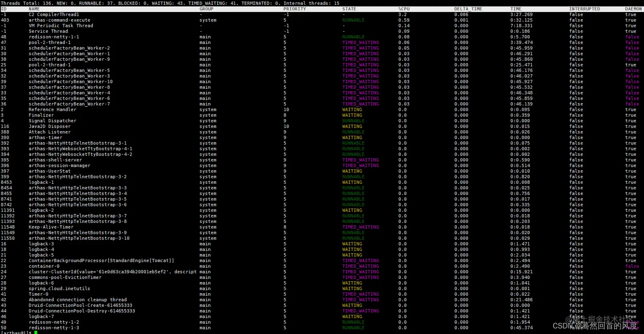644x334 pixels.
Task: Click the 'redisson-netty-1-1' thread name
Action: pyautogui.click(x=54, y=37)
